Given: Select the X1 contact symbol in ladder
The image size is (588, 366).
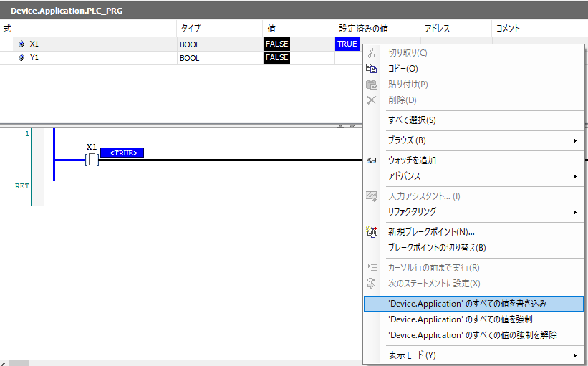Looking at the screenshot, I should pos(92,160).
